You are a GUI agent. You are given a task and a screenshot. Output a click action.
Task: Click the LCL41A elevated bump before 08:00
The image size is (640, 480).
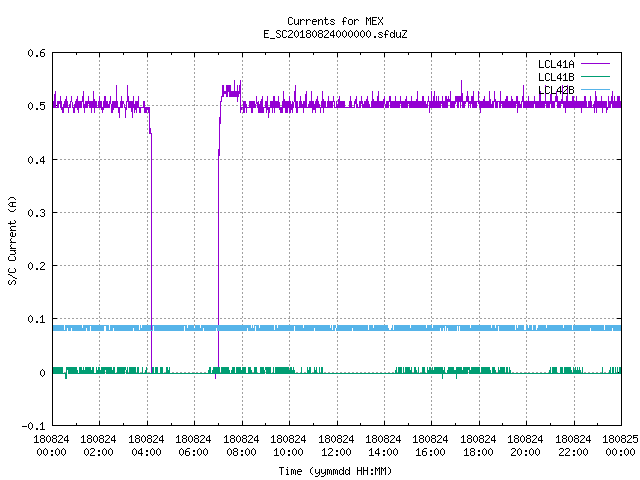coord(231,91)
